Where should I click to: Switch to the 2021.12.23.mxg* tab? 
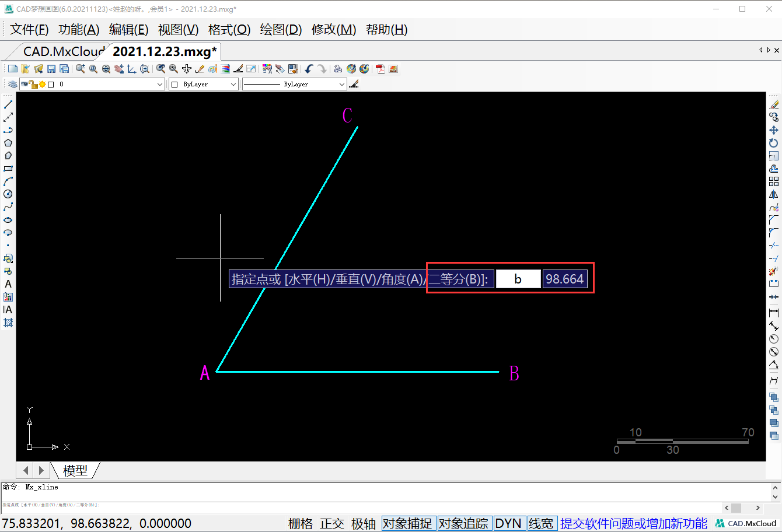point(165,51)
